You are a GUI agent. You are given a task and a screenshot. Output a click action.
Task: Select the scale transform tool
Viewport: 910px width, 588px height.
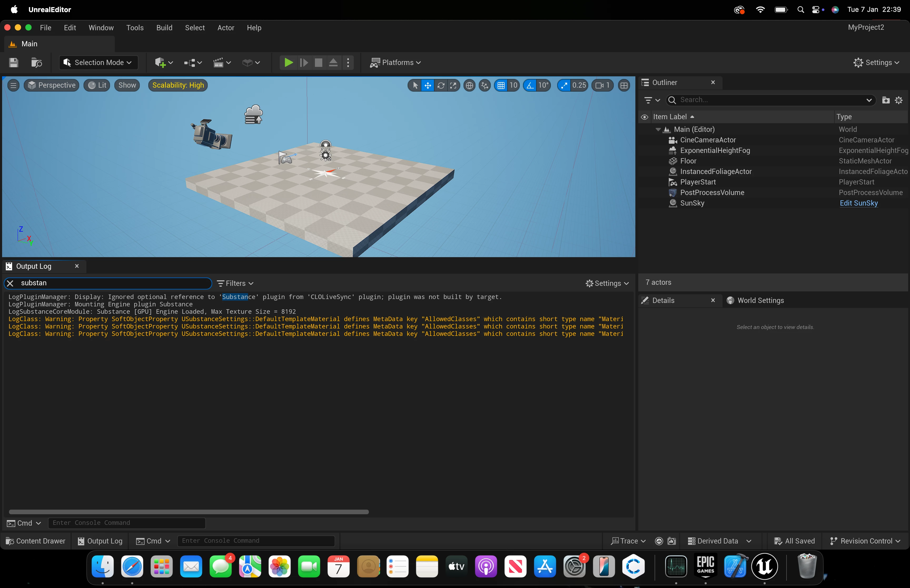(x=453, y=85)
